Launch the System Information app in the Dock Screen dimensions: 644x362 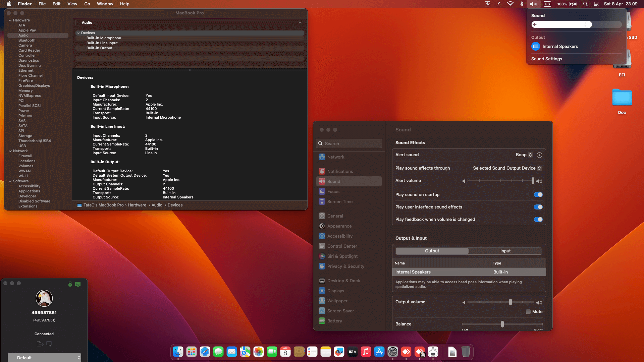click(433, 352)
